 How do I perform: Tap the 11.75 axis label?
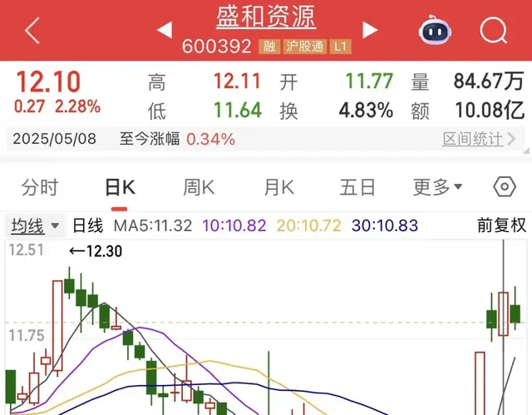(x=27, y=336)
